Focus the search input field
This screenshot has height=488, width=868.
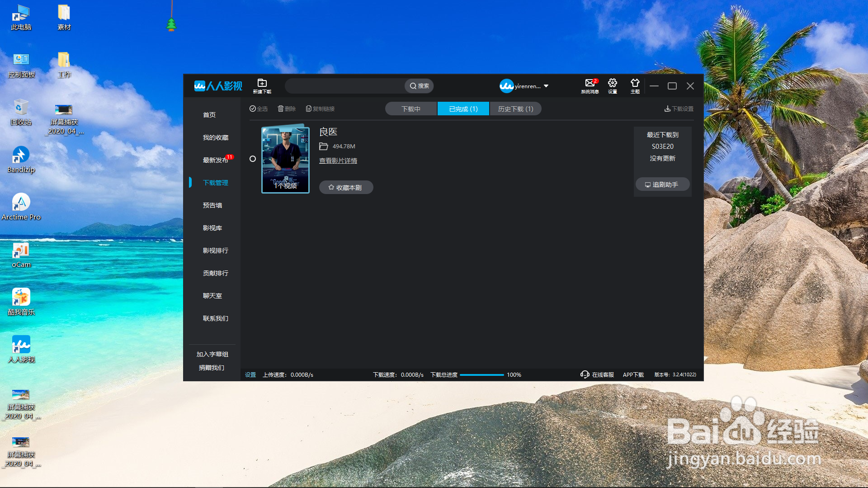(345, 86)
